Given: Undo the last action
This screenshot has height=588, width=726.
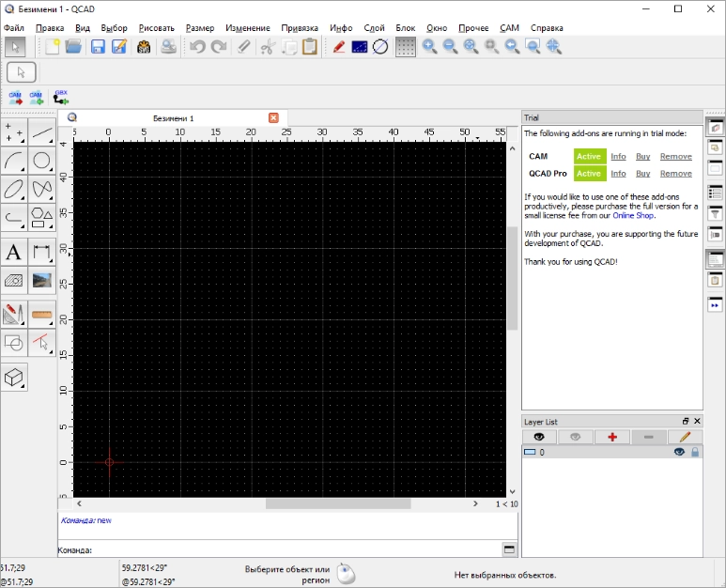Looking at the screenshot, I should [x=198, y=47].
